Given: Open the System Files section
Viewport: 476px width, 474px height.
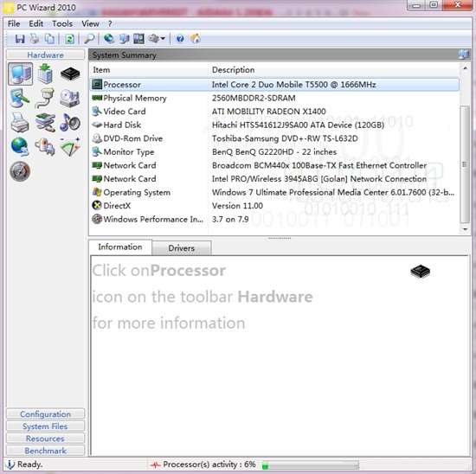Looking at the screenshot, I should (x=45, y=426).
